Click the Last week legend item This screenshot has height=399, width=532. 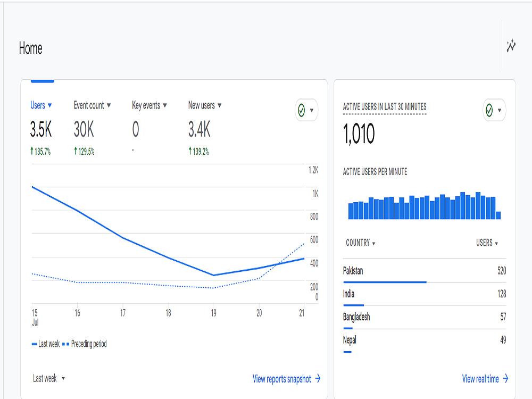coord(45,344)
